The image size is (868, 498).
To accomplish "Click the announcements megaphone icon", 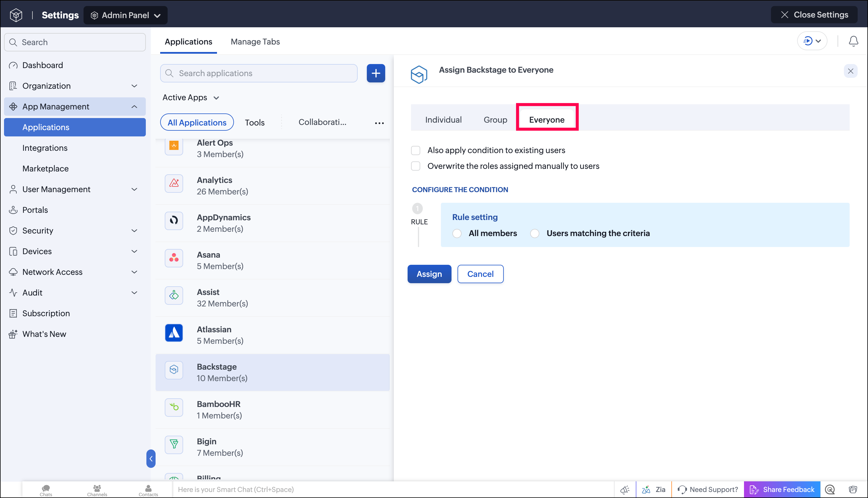I will pyautogui.click(x=625, y=489).
